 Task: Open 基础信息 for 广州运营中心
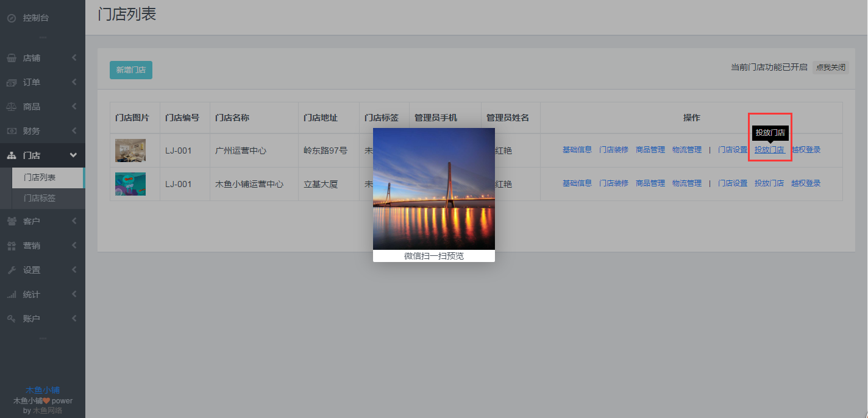(577, 150)
